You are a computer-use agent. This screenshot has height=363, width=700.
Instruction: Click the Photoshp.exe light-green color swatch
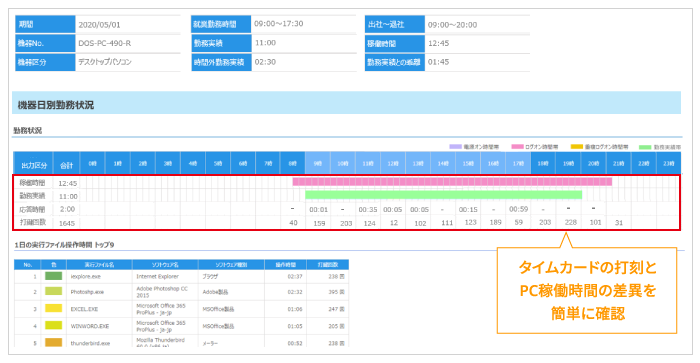click(x=54, y=291)
